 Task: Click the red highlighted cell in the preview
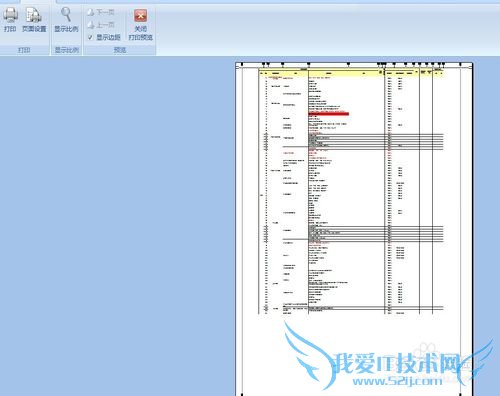pos(329,114)
